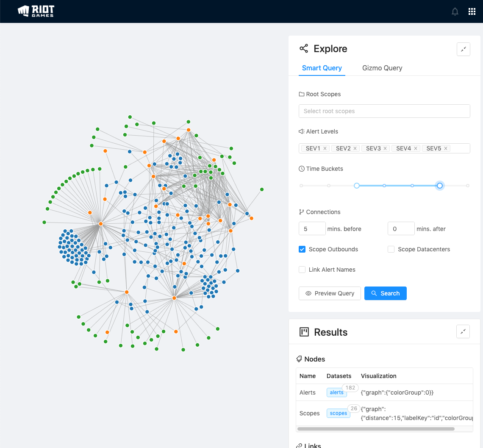Click the right Time Buckets slider handle
The height and width of the screenshot is (448, 483).
[440, 186]
